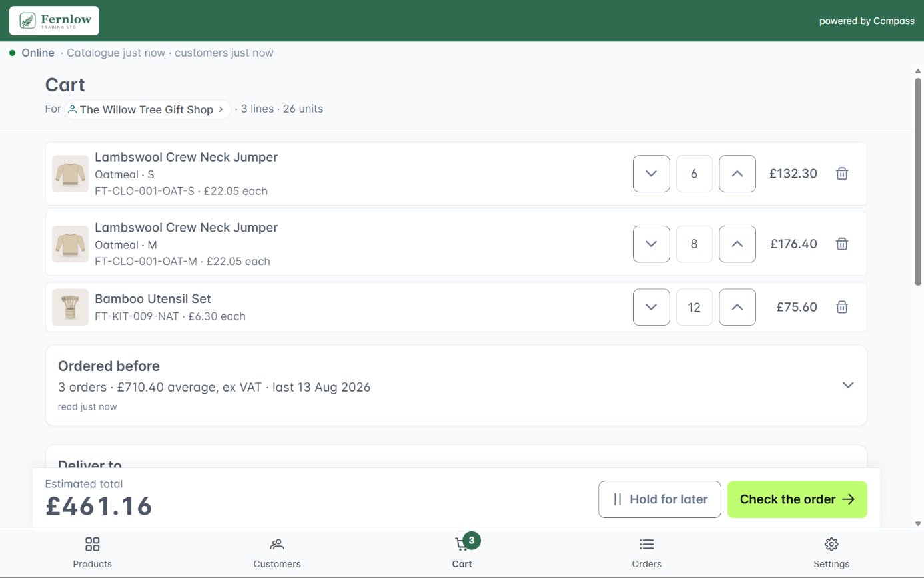
Task: Change customer The Willow Tree Gift Shop
Action: 147,109
